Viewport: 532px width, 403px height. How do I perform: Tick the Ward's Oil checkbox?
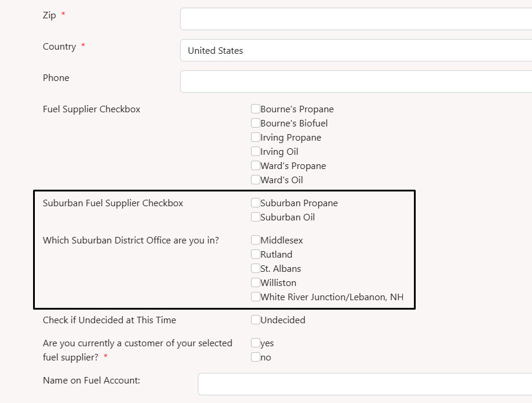[x=256, y=180]
